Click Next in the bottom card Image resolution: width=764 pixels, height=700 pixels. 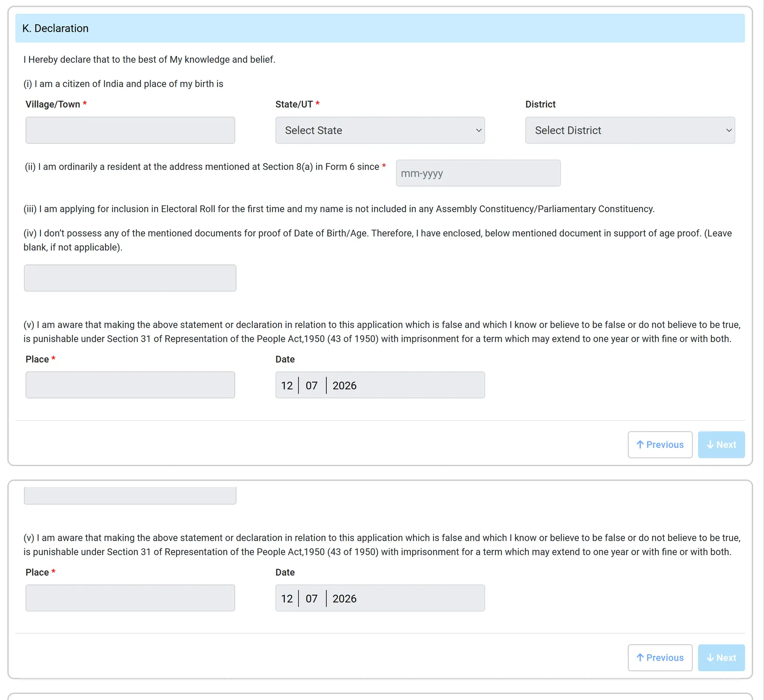721,658
